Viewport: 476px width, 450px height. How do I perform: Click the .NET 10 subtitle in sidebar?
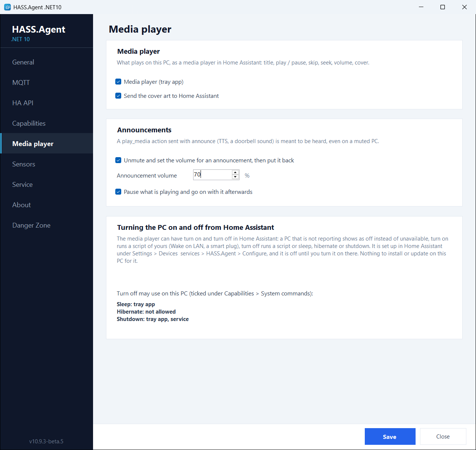pyautogui.click(x=20, y=39)
